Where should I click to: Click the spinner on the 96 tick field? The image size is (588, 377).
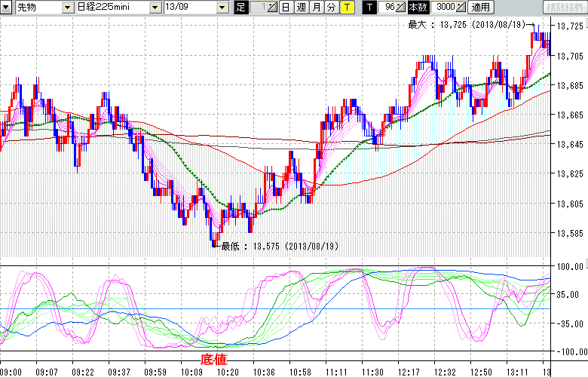(401, 7)
